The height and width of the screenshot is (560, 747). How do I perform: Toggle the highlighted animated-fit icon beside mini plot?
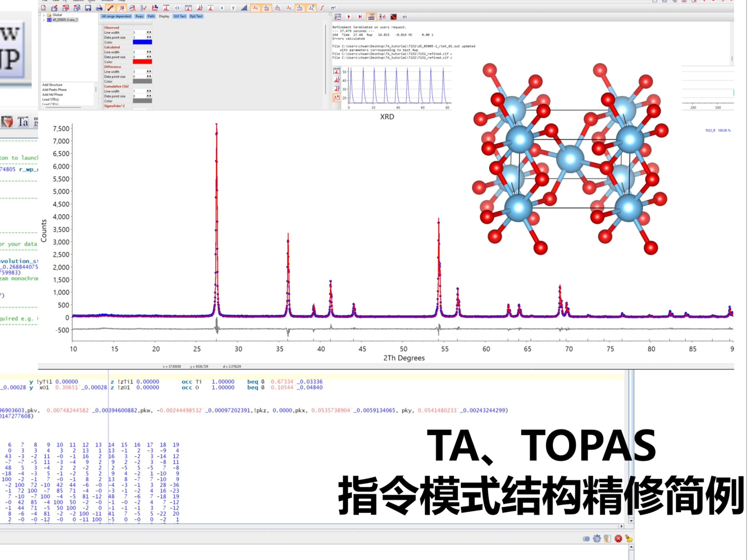[x=337, y=97]
